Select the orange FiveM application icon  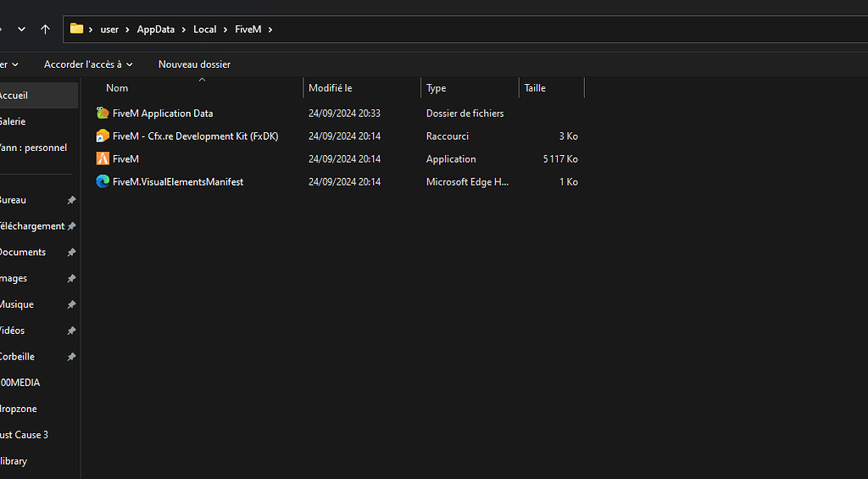click(103, 159)
